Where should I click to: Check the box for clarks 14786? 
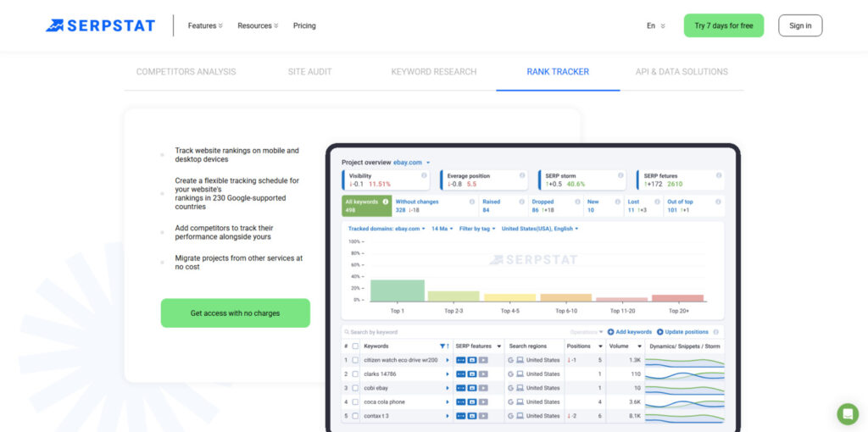point(355,374)
